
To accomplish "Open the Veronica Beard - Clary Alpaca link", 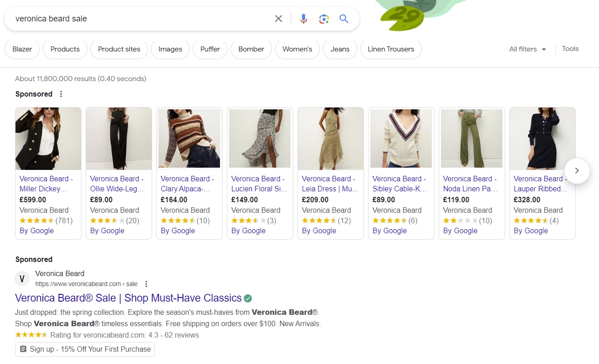I will tap(187, 184).
